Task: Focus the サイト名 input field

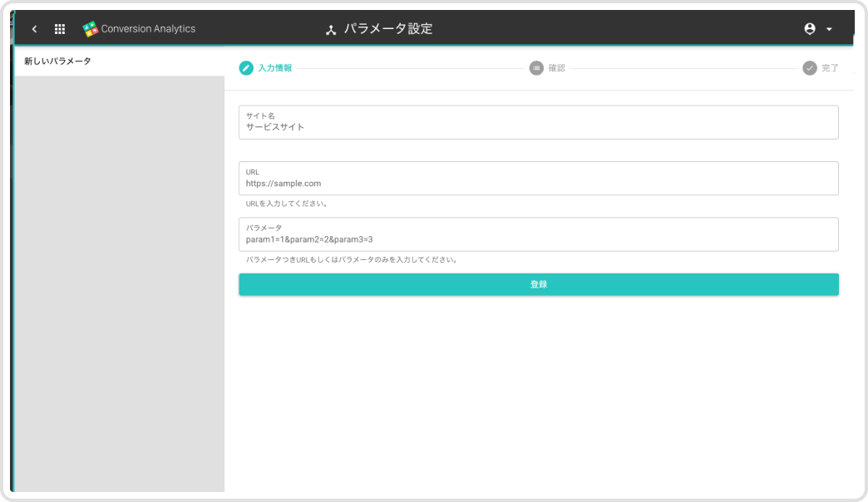Action: pos(538,127)
